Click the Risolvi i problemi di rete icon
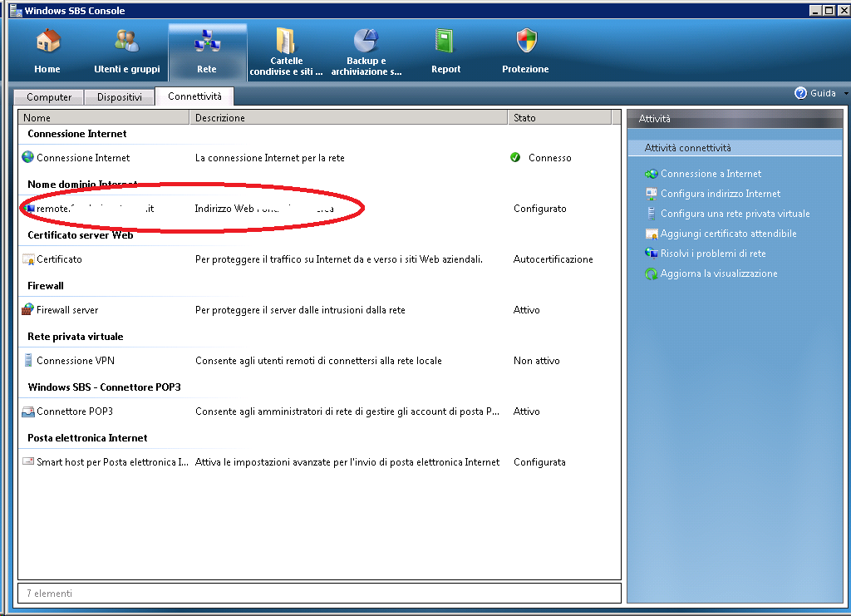The height and width of the screenshot is (616, 851). (x=652, y=254)
